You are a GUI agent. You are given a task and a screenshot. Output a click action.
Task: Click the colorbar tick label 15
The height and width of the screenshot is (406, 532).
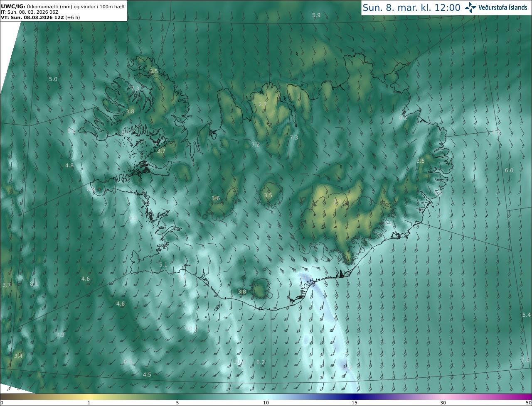tap(355, 403)
